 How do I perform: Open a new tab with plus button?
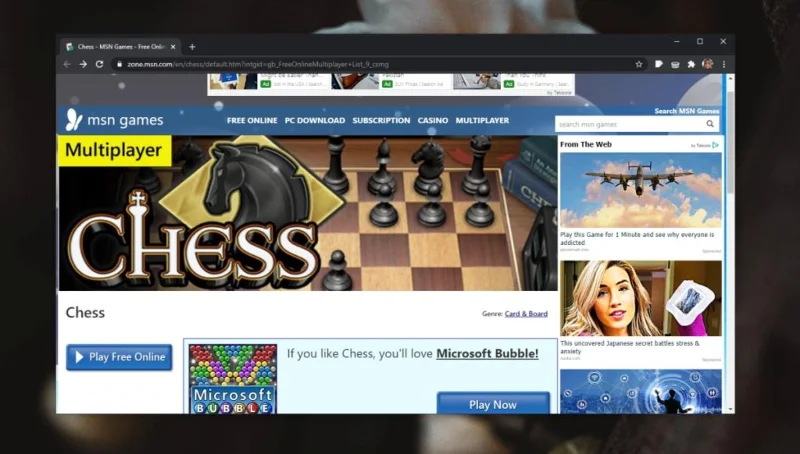[x=192, y=47]
